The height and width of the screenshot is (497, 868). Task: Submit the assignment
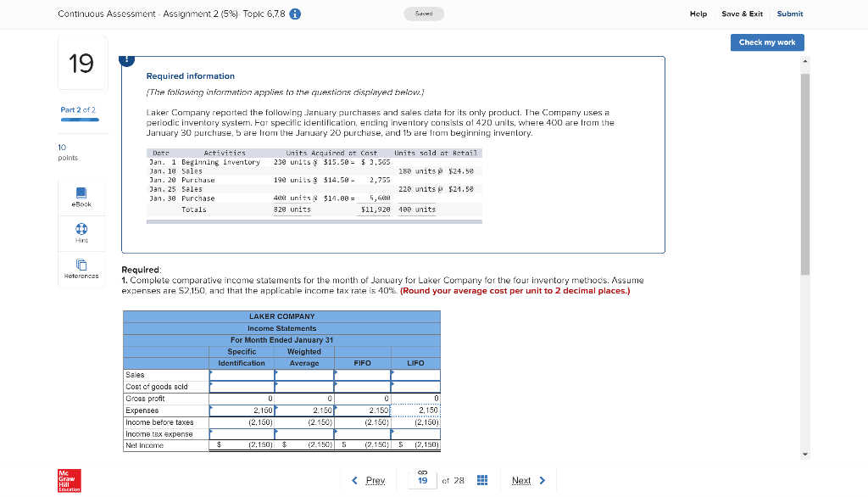[x=789, y=14]
